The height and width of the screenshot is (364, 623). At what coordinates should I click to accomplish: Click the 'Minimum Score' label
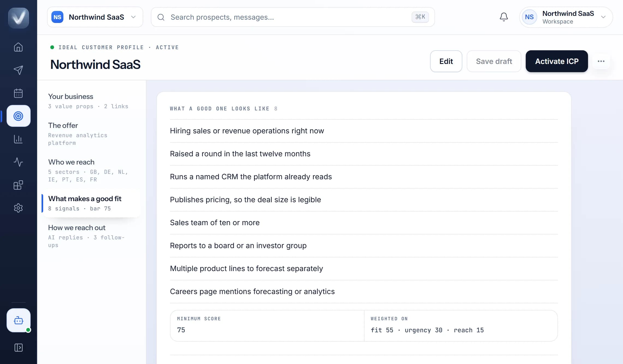coord(199,319)
